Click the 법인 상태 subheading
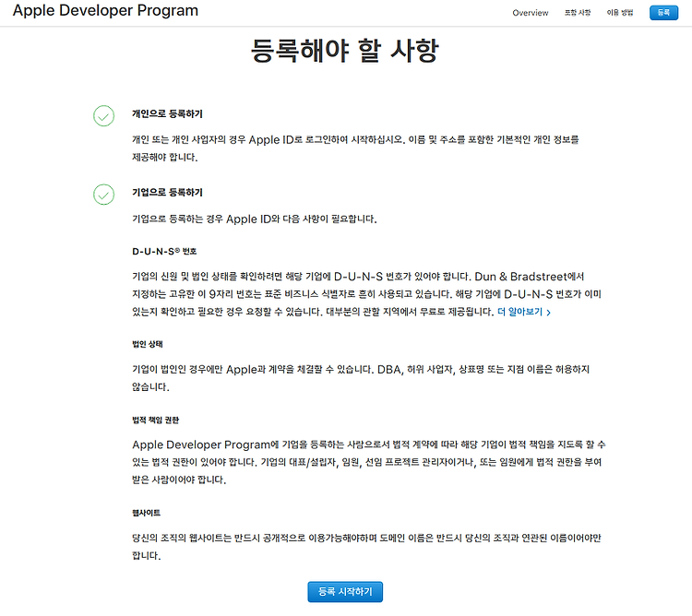692x616 pixels. coord(148,344)
